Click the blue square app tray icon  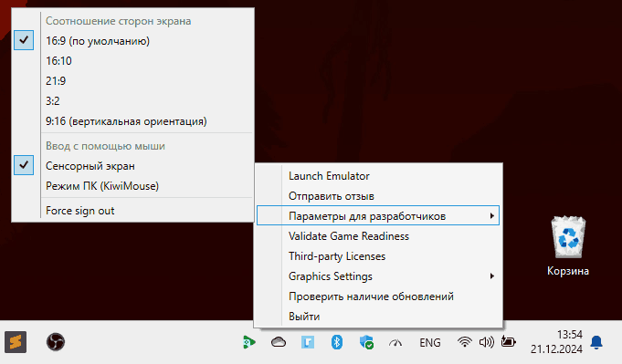(308, 342)
